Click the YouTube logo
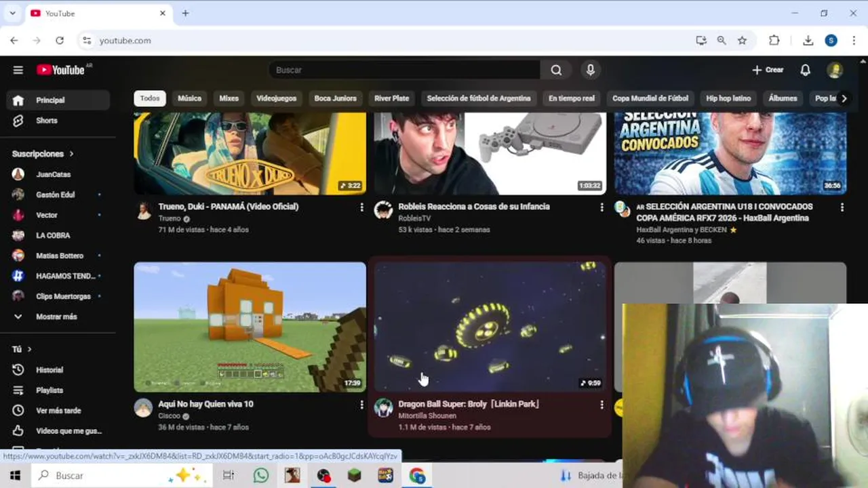This screenshot has width=868, height=488. 61,70
